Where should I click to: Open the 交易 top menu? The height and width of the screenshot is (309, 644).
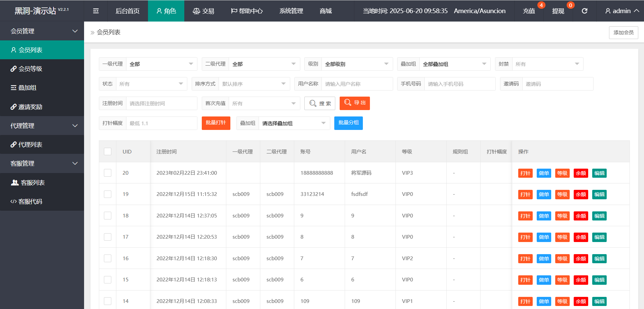[203, 11]
